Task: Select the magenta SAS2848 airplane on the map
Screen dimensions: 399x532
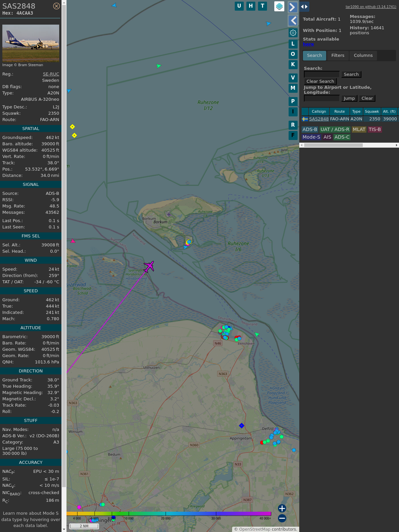Action: point(149,266)
